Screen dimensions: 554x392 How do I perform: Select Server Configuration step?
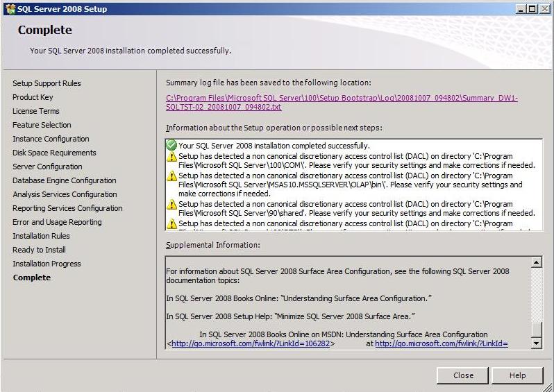47,167
